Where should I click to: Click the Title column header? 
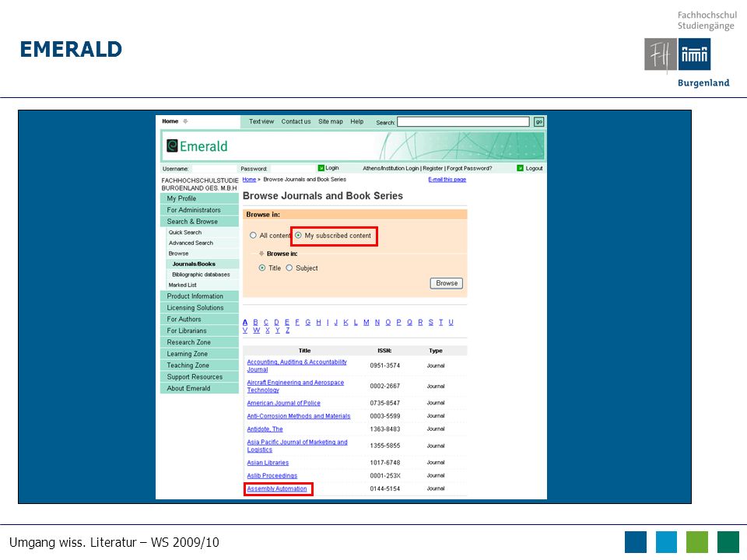pos(304,351)
